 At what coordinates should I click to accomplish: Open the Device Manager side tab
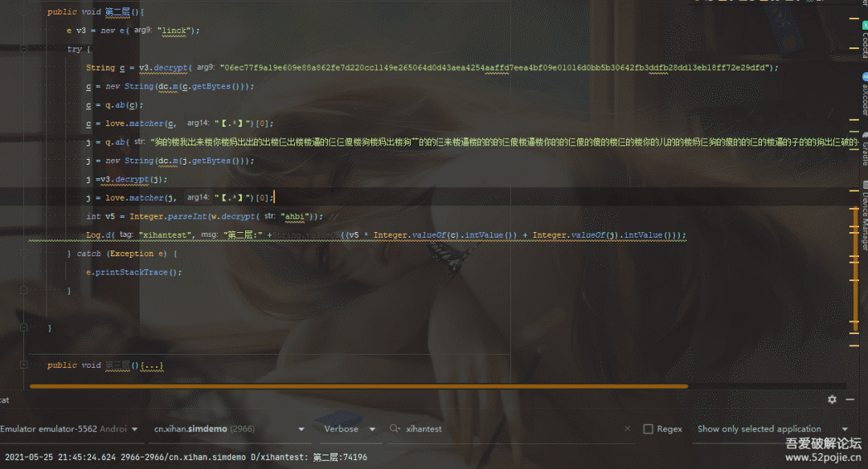point(865,216)
